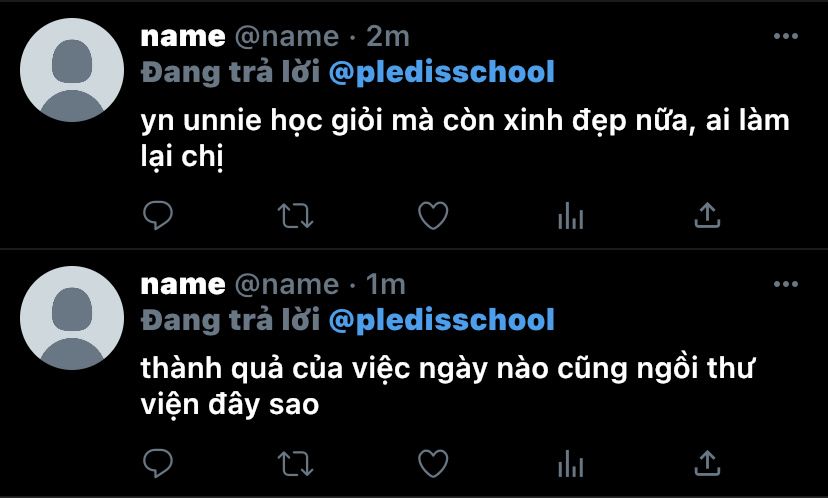Retweet the first tweet about yn unnie
828x498 pixels.
tap(295, 215)
